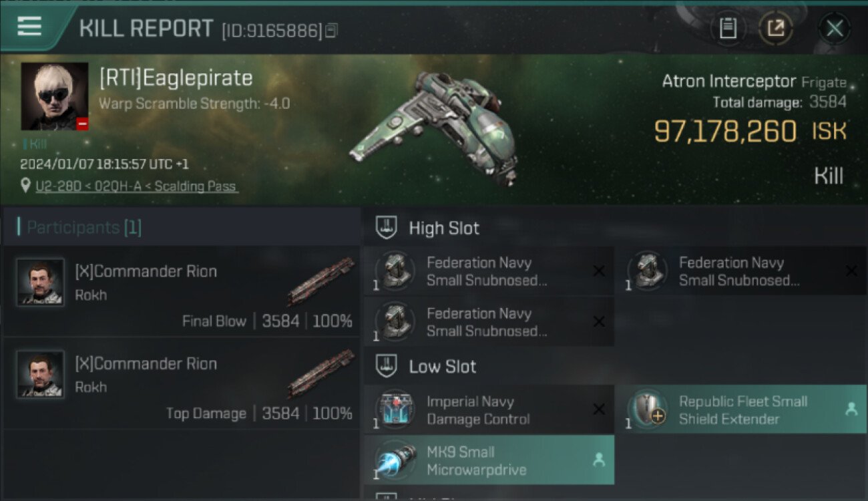Click person icon on Shield Extender row

point(851,409)
